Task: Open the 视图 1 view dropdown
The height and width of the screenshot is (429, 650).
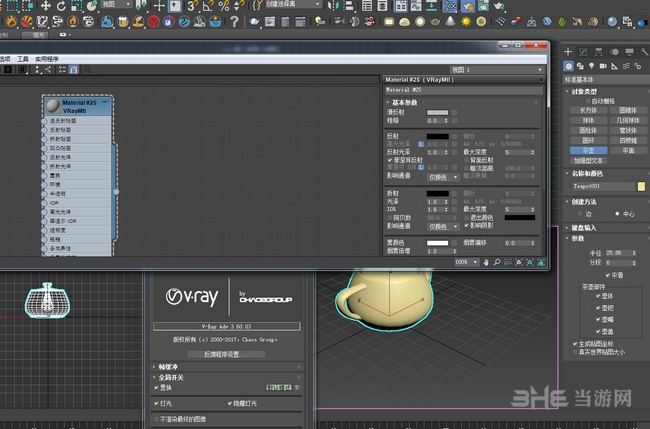Action: pos(497,70)
